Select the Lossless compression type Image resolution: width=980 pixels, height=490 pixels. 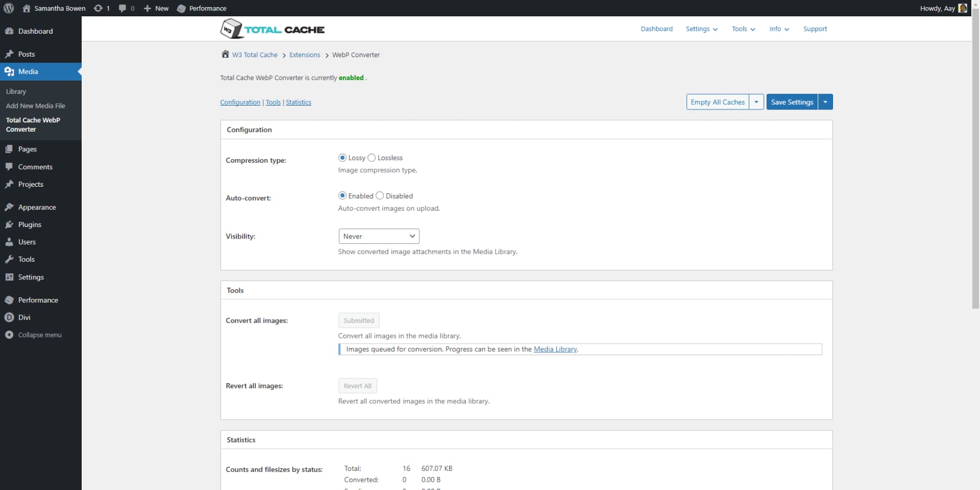point(372,157)
